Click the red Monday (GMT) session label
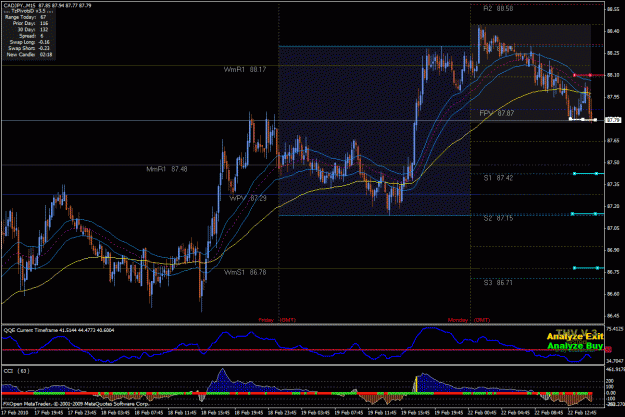625x417 pixels. click(x=469, y=320)
